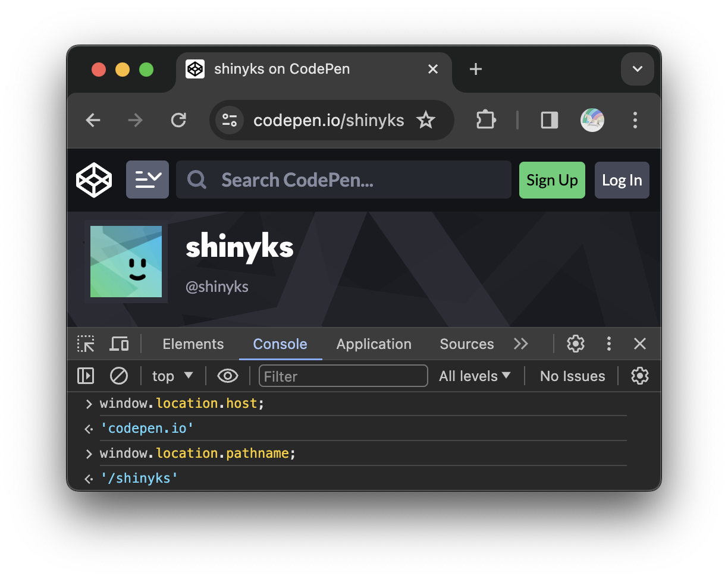The image size is (728, 579).
Task: Click the shinyks profile avatar
Action: 126,262
